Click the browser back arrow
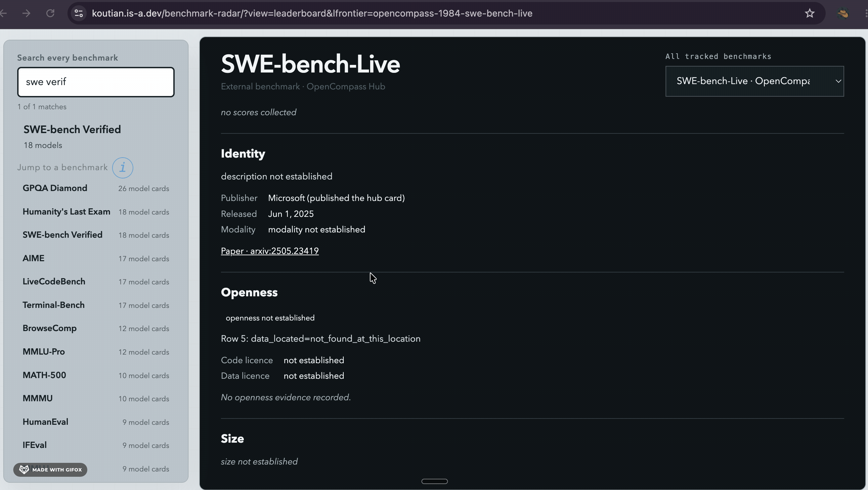Image resolution: width=868 pixels, height=490 pixels. [x=3, y=14]
